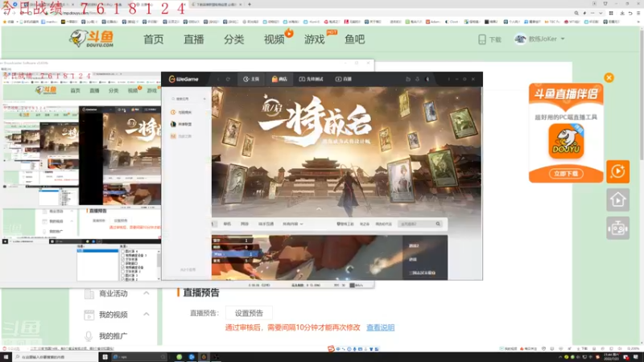Viewport: 644px width, 362px height.
Task: Click the WeGame refresh icon
Action: 228,79
